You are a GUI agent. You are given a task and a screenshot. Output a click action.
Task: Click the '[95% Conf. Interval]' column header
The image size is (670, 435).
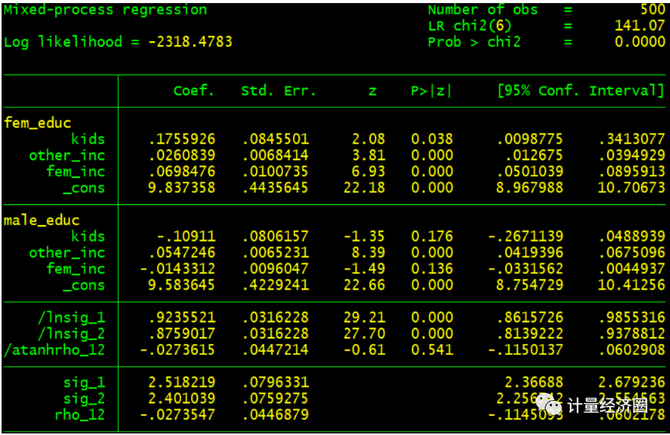(581, 91)
